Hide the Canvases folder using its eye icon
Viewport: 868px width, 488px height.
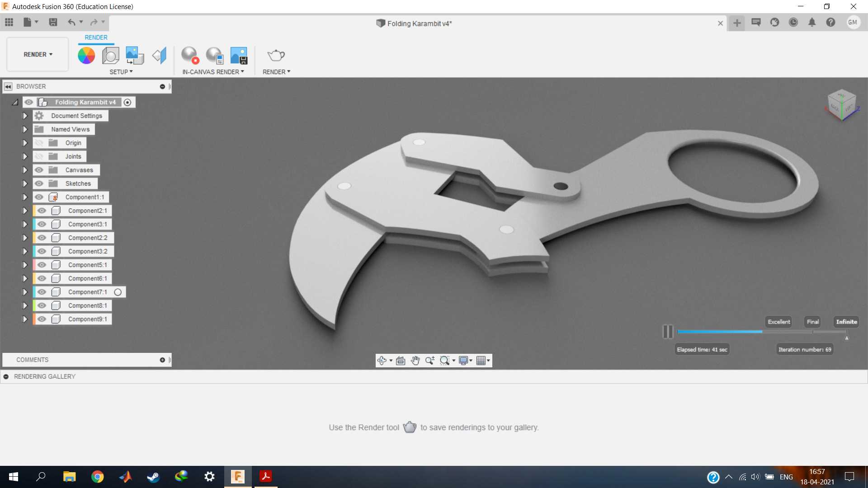coord(39,170)
